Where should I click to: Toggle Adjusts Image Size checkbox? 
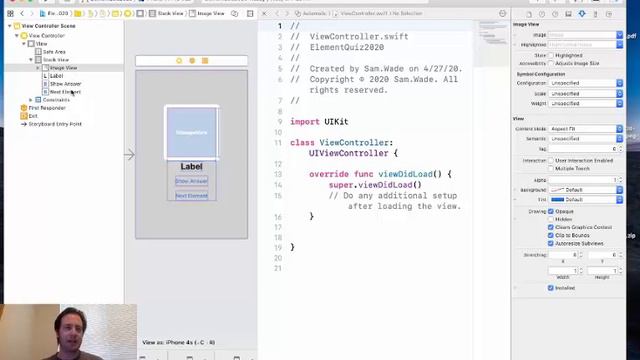[x=551, y=63]
